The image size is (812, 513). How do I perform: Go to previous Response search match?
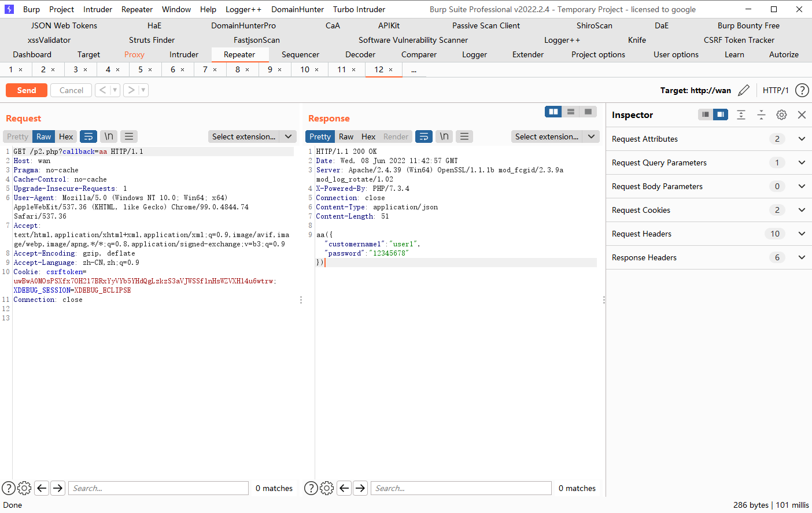[x=344, y=488]
